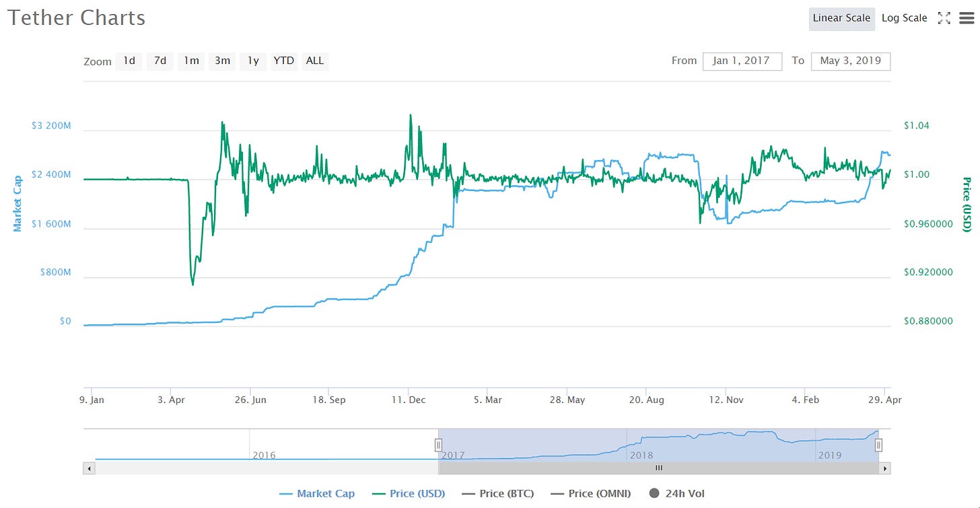Screen dimensions: 980x508
Task: Set zoom range to 1m
Action: tap(191, 61)
